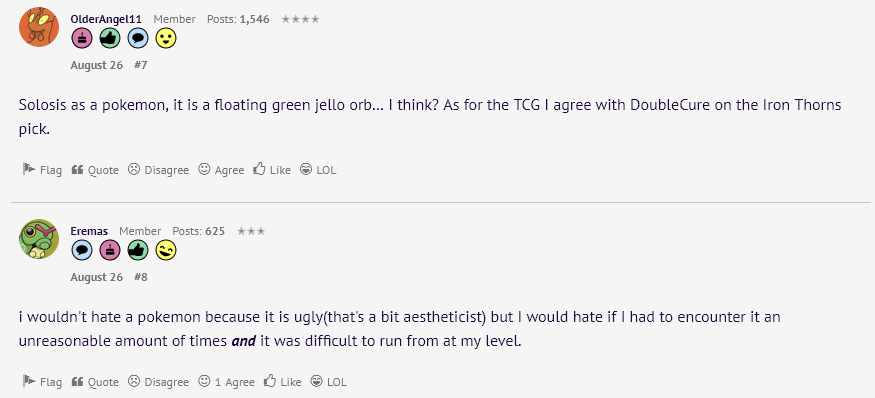The image size is (875, 398).
Task: Click OlderAngel11's yellow smiley badge
Action: coord(166,39)
